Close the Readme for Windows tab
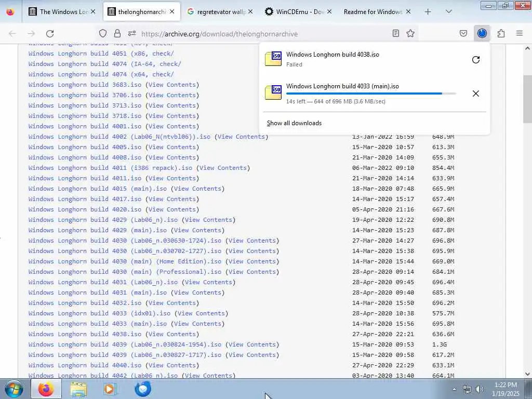The image size is (532, 399). pos(408,12)
